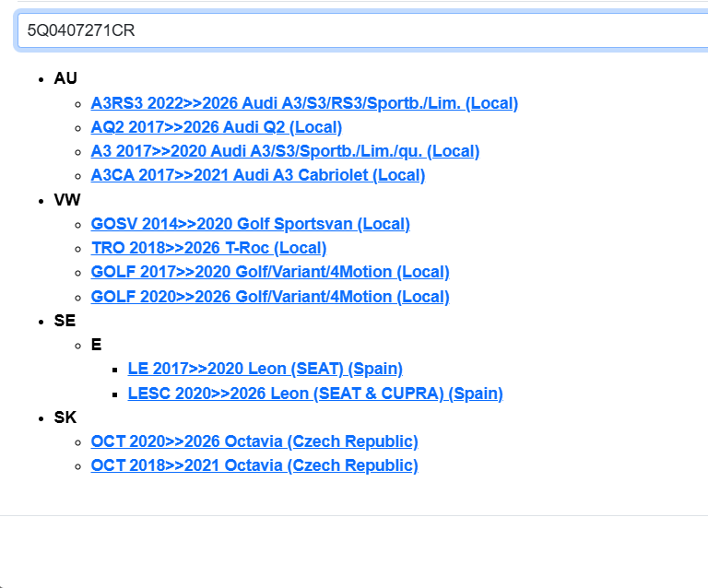Open LESC Leon (SEAT & CUPRA) link
This screenshot has height=588, width=708.
(314, 394)
